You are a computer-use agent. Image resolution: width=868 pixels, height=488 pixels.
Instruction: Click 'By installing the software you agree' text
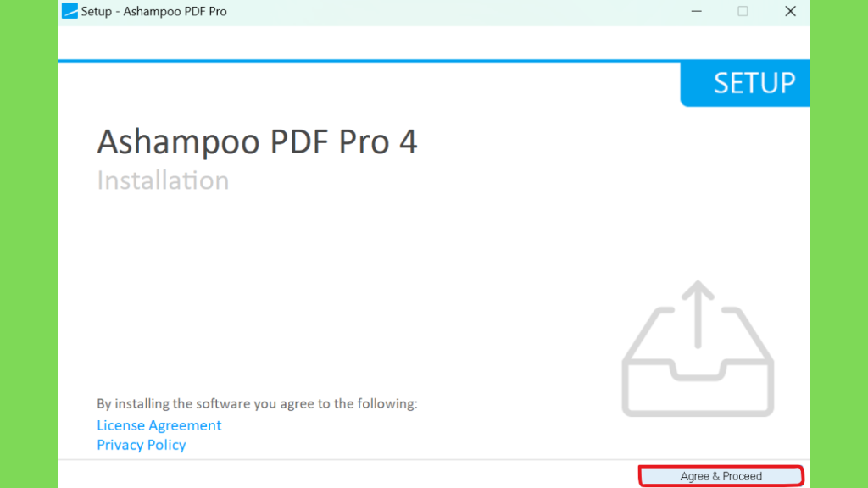[x=257, y=404]
